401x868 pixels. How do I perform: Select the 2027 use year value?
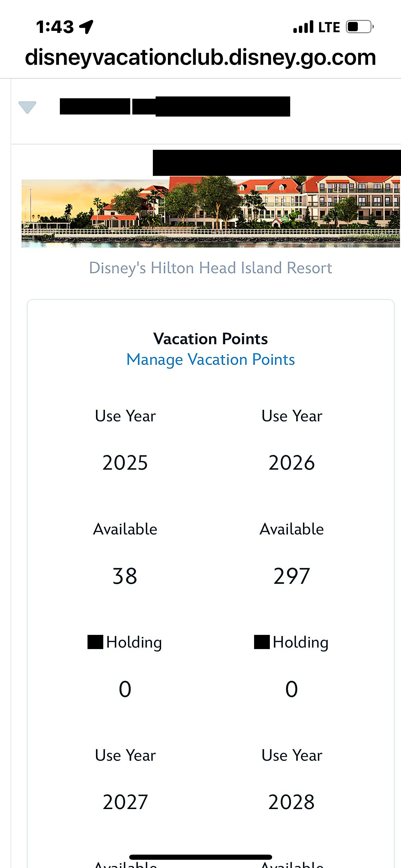125,802
